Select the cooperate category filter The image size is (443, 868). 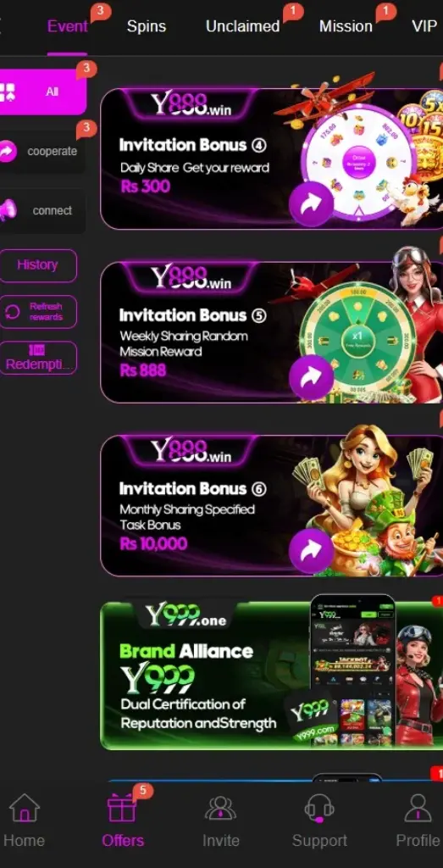pyautogui.click(x=43, y=151)
